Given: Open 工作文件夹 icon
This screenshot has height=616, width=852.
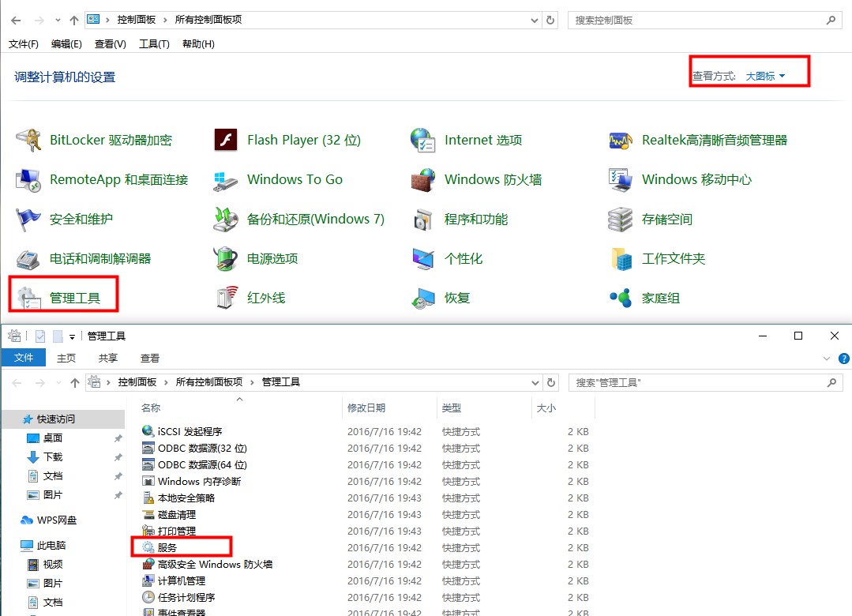Looking at the screenshot, I should (621, 259).
